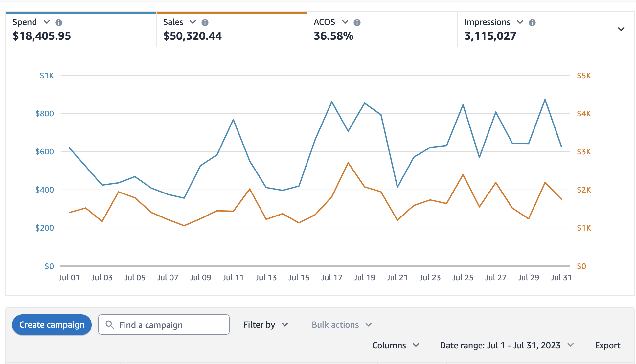
Task: Collapse the metrics chart panel
Action: 621,29
